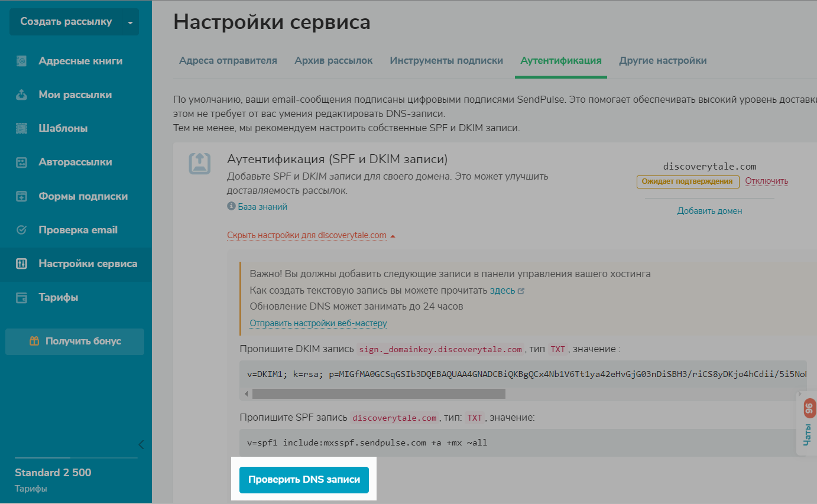Open the Создать рассылку dropdown arrow

coord(130,22)
